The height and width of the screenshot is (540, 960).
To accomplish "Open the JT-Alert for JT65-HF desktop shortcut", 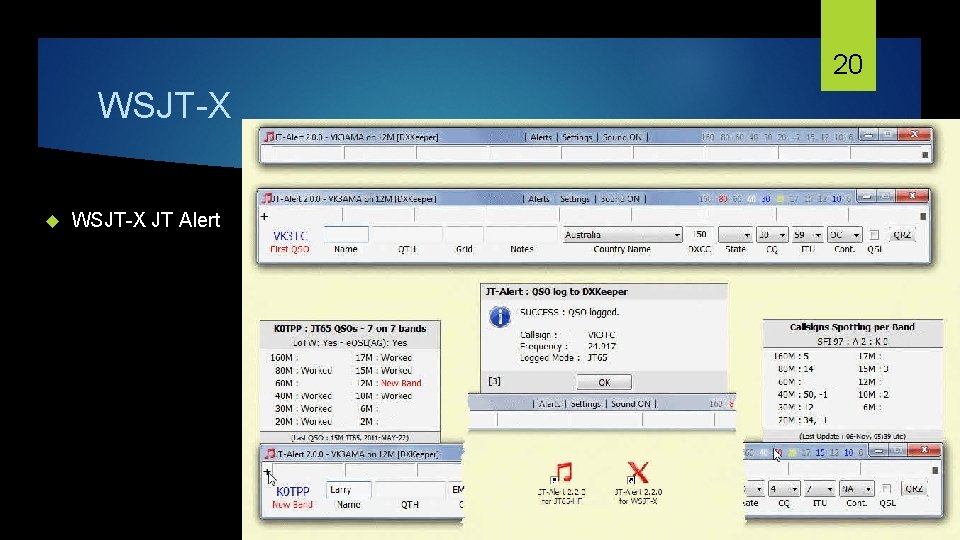I will pos(561,484).
